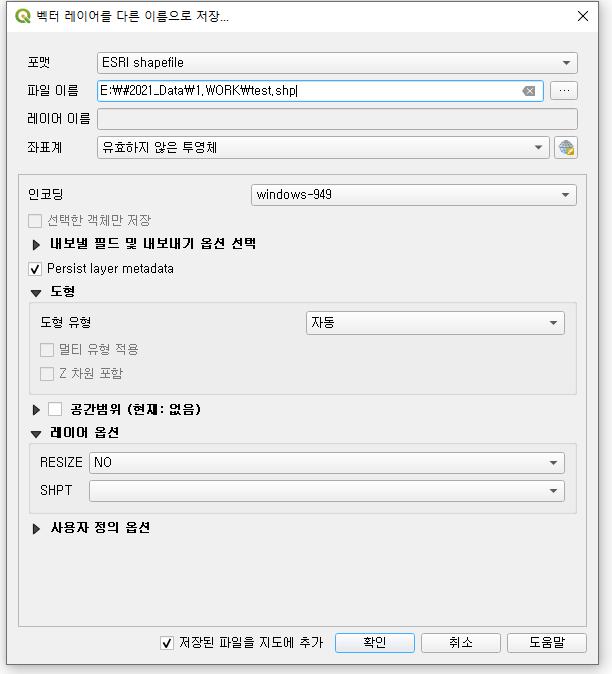This screenshot has height=674, width=612.
Task: Expand the 공간범위 section arrow
Action: tap(36, 410)
